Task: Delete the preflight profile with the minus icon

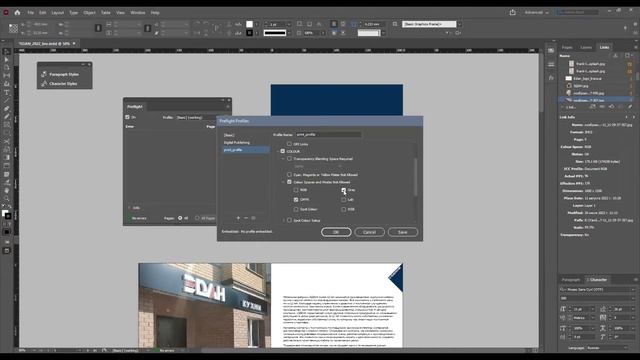Action: [246, 218]
